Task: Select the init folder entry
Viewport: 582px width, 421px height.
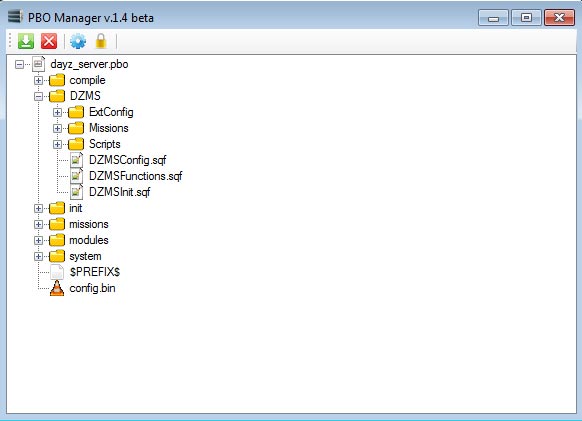Action: pos(76,208)
